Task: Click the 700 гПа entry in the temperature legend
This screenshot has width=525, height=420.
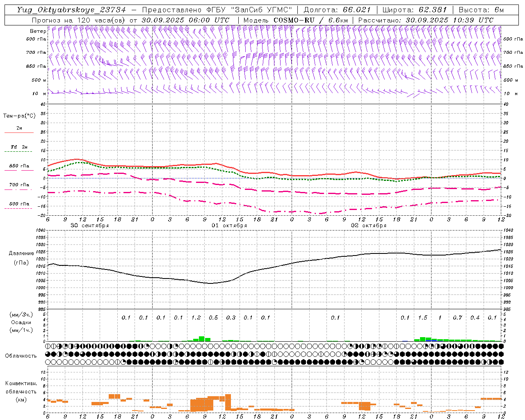Action: (x=19, y=185)
